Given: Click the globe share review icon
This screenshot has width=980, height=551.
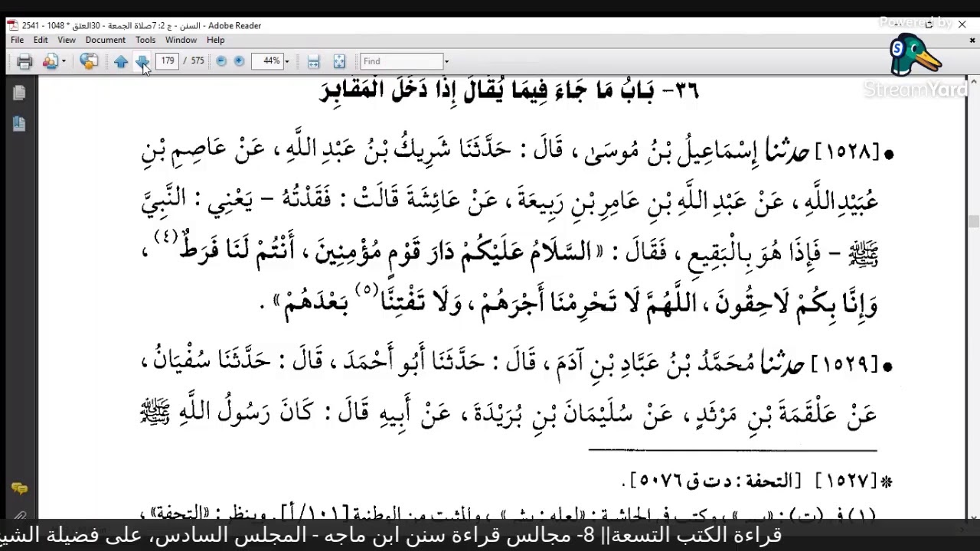Looking at the screenshot, I should coord(89,61).
